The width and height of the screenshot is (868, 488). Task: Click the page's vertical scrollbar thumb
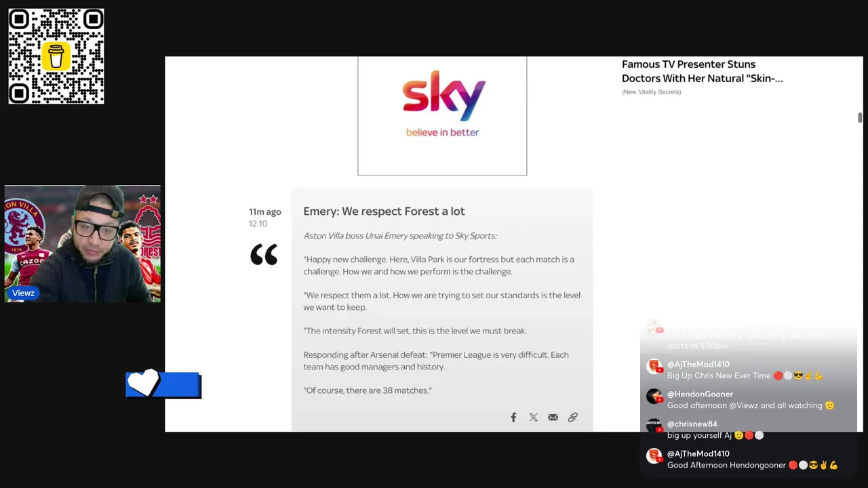pyautogui.click(x=859, y=117)
